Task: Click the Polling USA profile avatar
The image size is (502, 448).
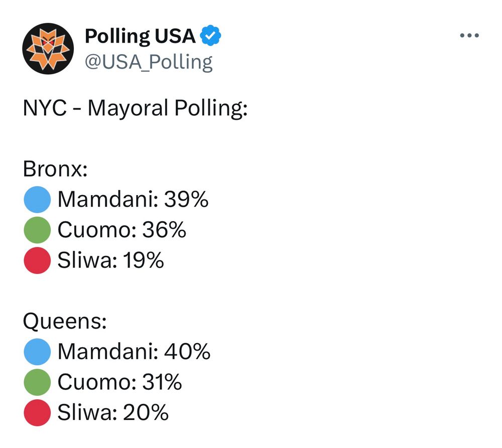Action: [x=48, y=49]
